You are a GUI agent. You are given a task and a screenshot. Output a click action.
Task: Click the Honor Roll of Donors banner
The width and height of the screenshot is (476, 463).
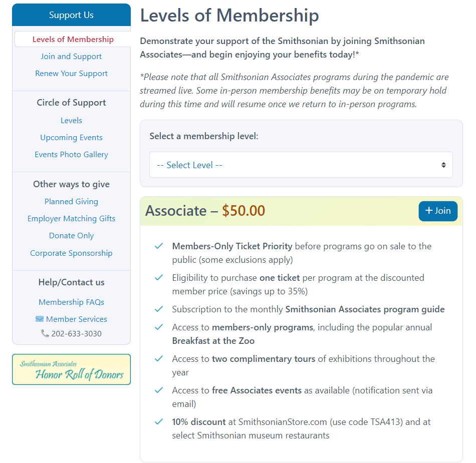[71, 369]
